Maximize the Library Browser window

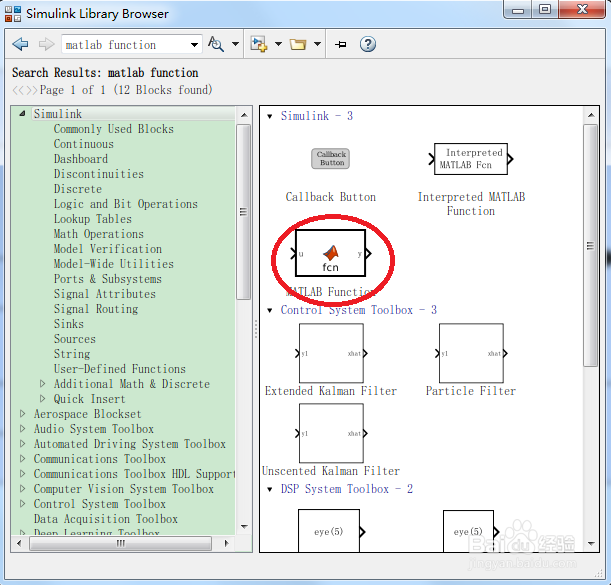(x=545, y=9)
